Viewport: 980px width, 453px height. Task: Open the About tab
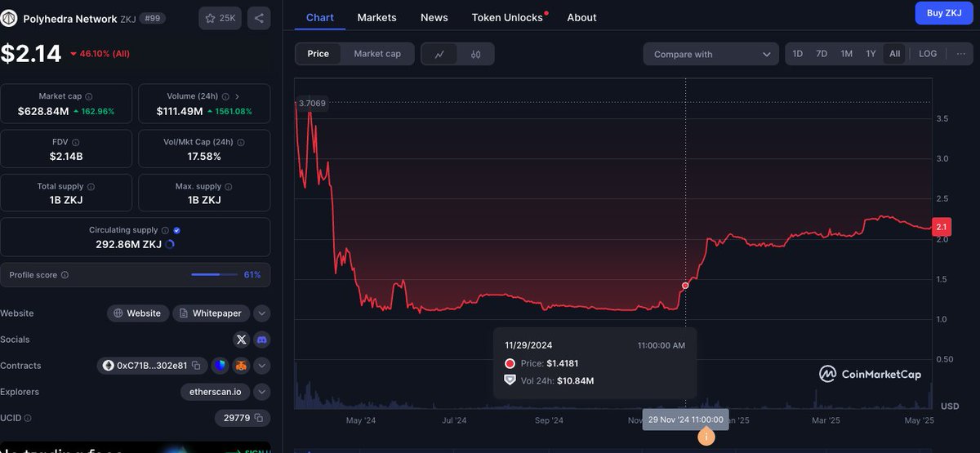581,17
